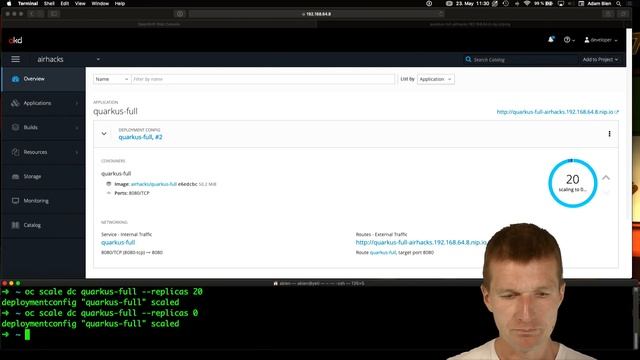The width and height of the screenshot is (640, 360).
Task: Open the notifications bell
Action: [551, 40]
